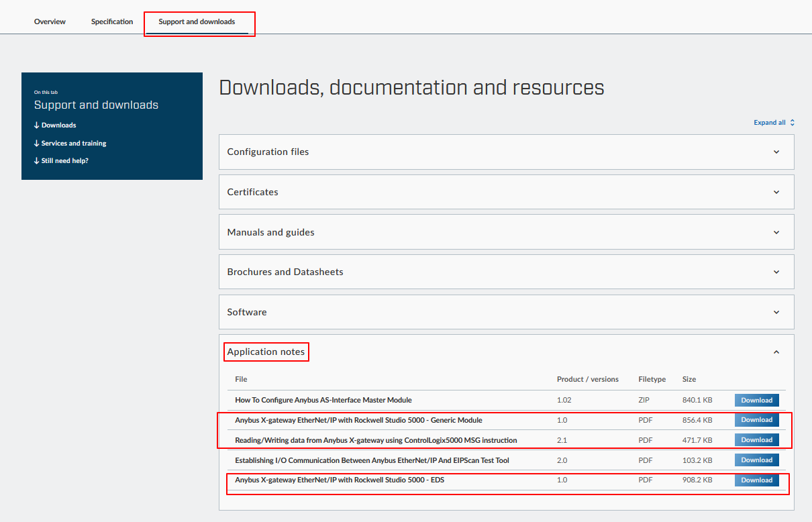Click the 'Size' column header
The height and width of the screenshot is (522, 812).
point(689,380)
